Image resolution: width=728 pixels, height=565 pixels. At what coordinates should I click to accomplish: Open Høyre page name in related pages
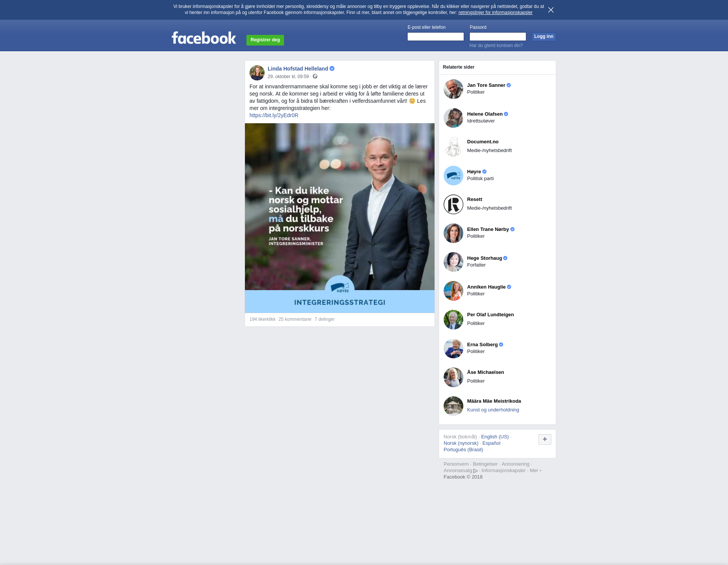click(x=474, y=172)
